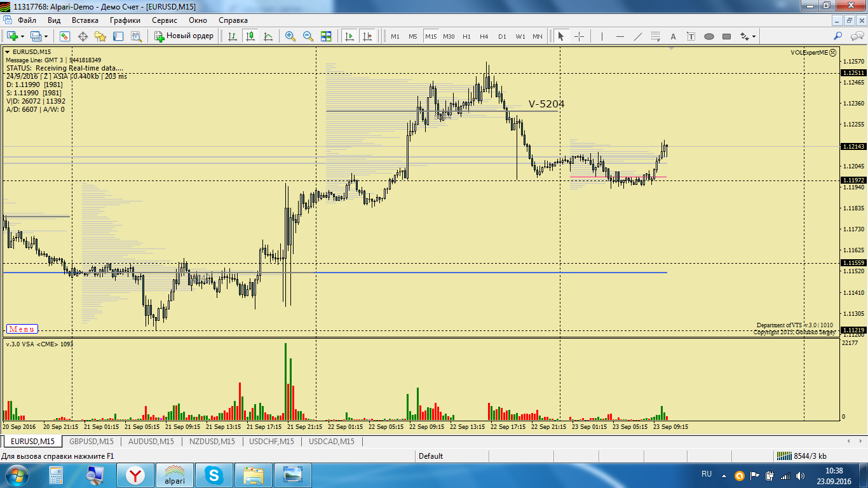Switch to the USDCAD,M15 chart tab

click(x=332, y=441)
